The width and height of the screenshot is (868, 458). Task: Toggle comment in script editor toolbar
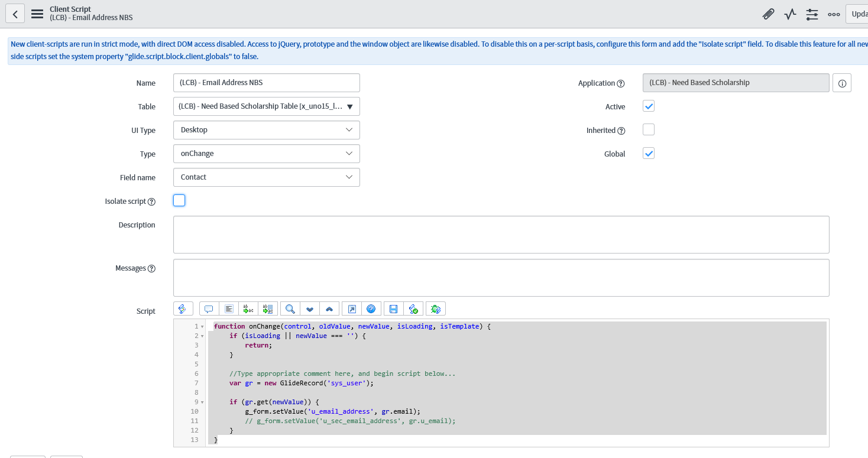point(209,308)
